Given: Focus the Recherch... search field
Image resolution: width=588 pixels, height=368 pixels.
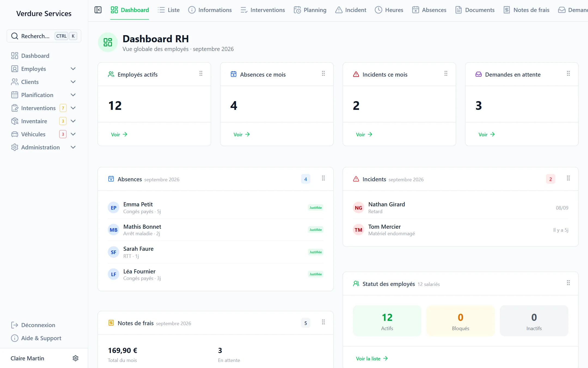Looking at the screenshot, I should (x=44, y=36).
